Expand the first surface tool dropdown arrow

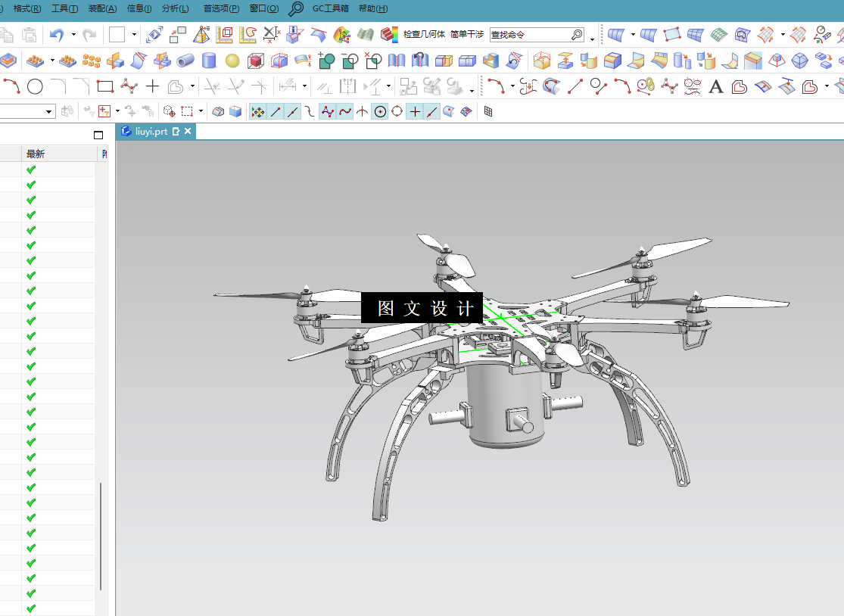pyautogui.click(x=633, y=35)
